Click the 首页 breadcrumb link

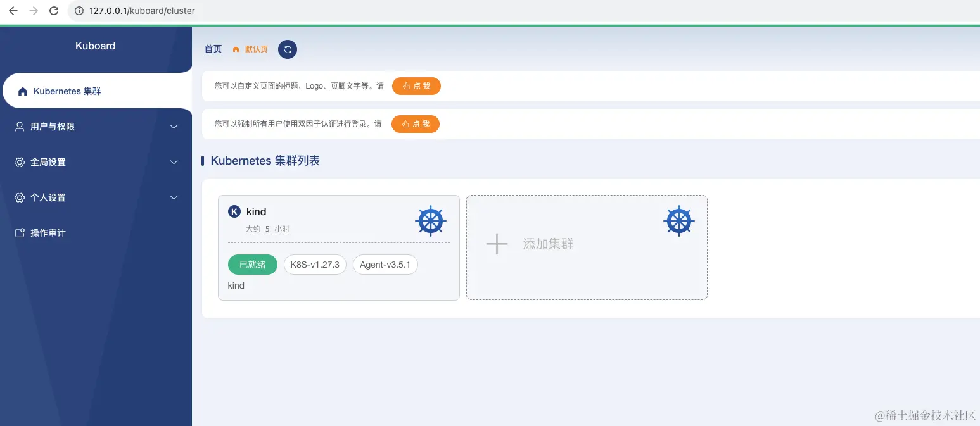point(213,49)
